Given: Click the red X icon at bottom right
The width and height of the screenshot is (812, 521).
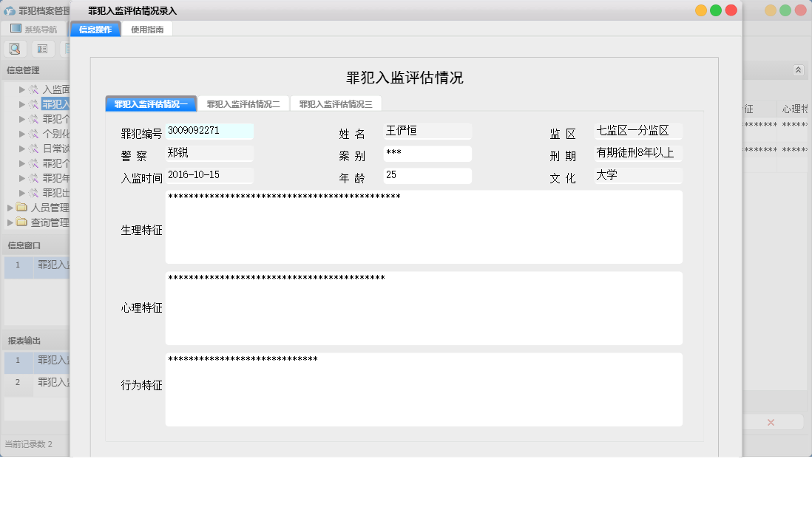Looking at the screenshot, I should pyautogui.click(x=771, y=422).
